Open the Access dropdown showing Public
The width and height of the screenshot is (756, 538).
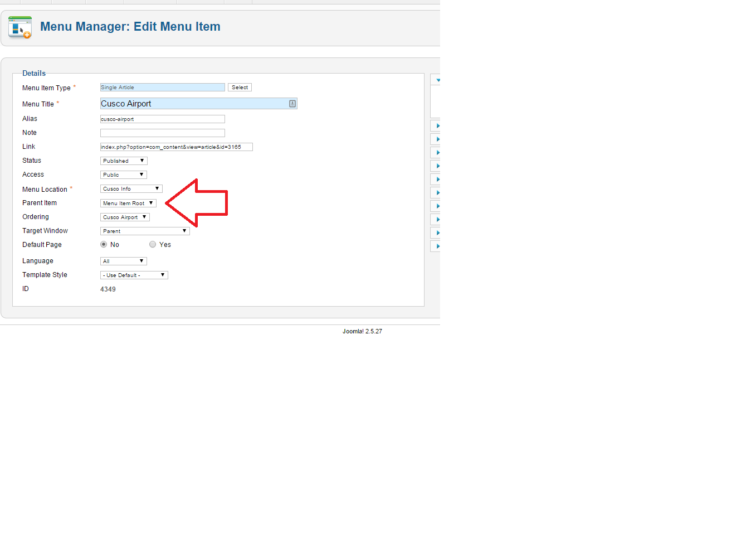click(124, 175)
